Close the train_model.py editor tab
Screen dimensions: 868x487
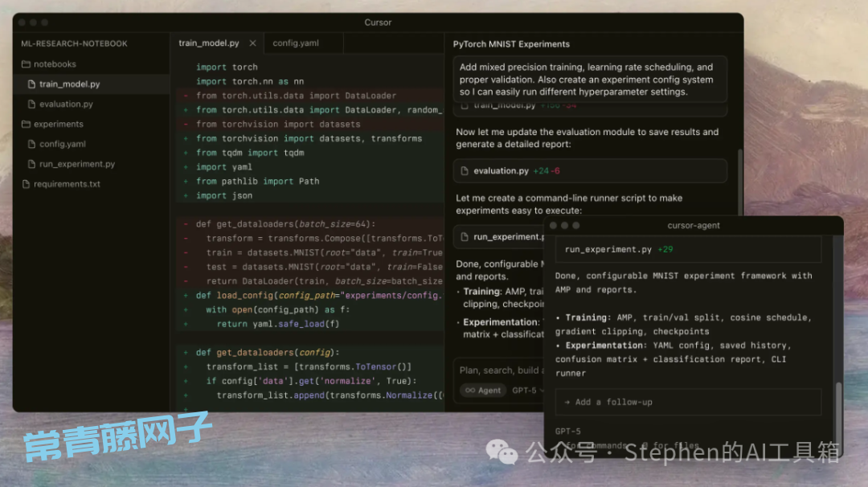[x=252, y=43]
